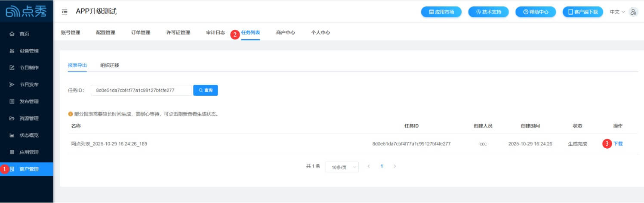Open the 审计日志 tab

pos(215,32)
